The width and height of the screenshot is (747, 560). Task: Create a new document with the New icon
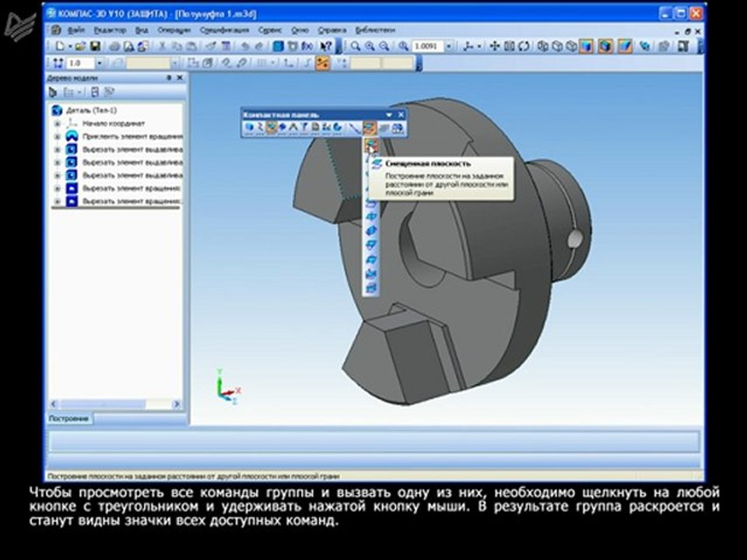[60, 46]
